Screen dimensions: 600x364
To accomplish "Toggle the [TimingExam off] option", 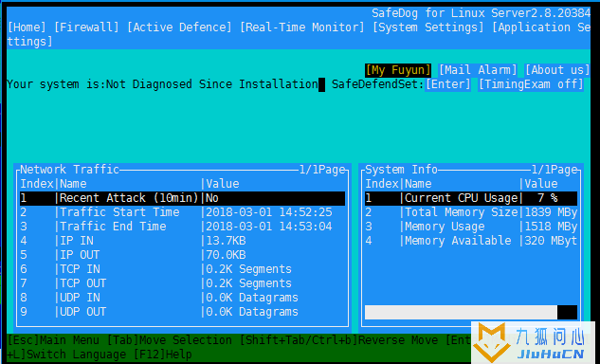I will [x=531, y=84].
